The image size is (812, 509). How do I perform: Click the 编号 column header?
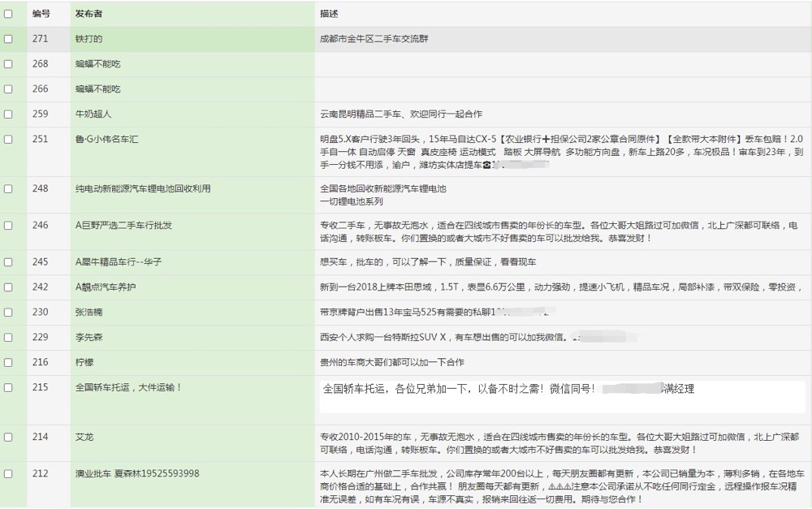click(41, 14)
